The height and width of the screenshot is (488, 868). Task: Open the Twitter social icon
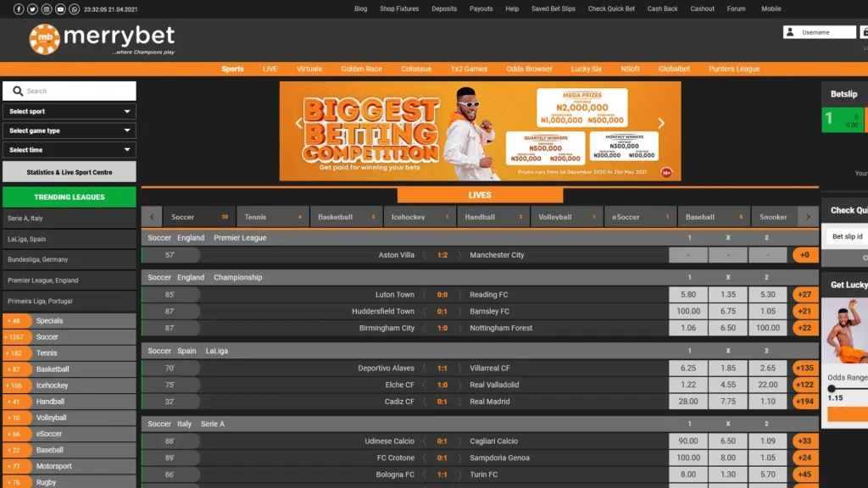[33, 9]
